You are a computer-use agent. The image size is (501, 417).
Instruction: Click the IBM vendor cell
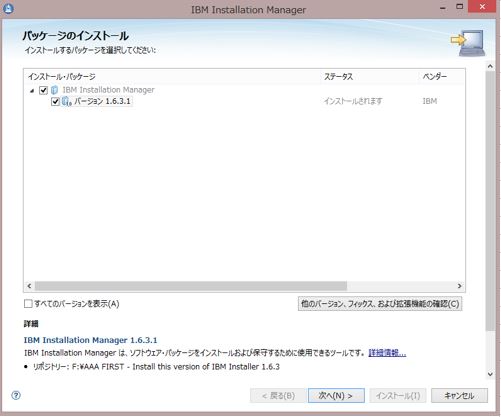(x=430, y=101)
